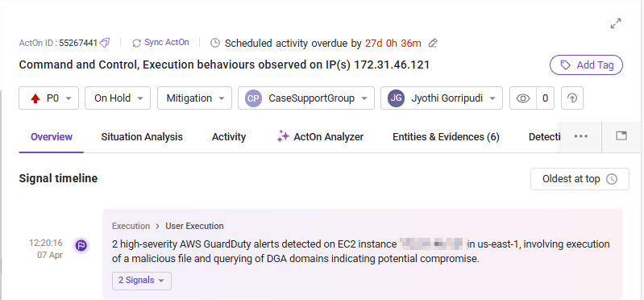Toggle the Oldest at top sort order
Image resolution: width=644 pixels, height=300 pixels.
click(580, 179)
